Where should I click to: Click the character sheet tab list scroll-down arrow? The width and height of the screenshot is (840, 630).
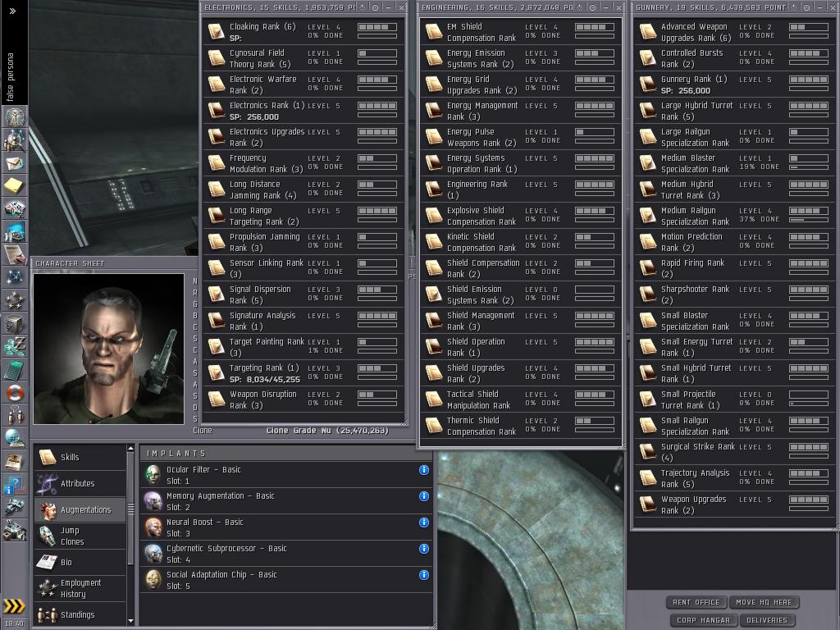point(130,621)
